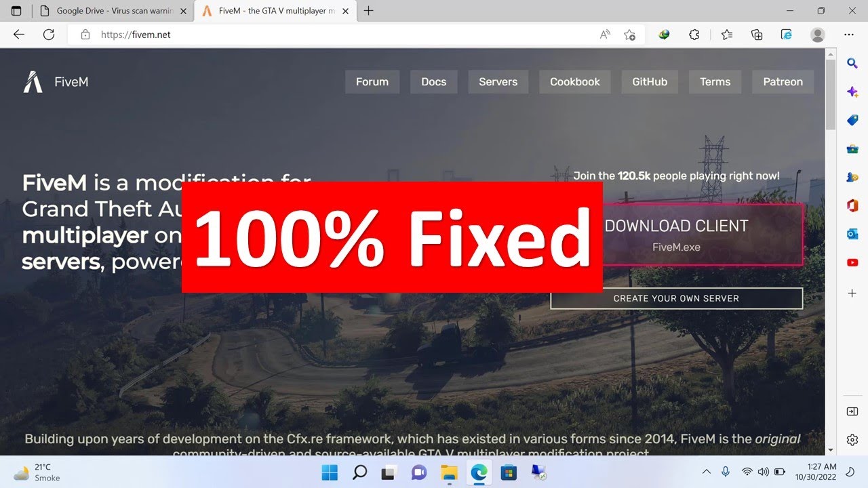Open Discover sparkle icon in sidebar
Viewport: 868px width, 488px height.
click(852, 91)
